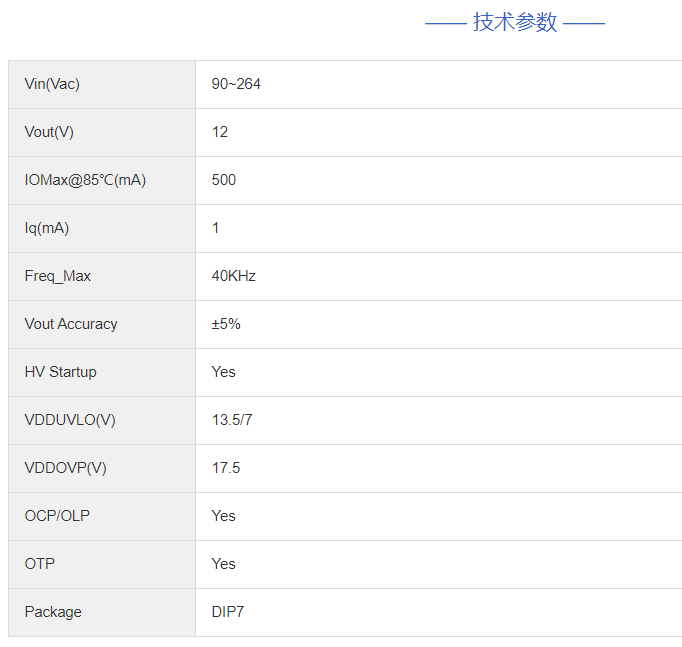
Task: Click the HV Startup row label
Action: pyautogui.click(x=61, y=372)
